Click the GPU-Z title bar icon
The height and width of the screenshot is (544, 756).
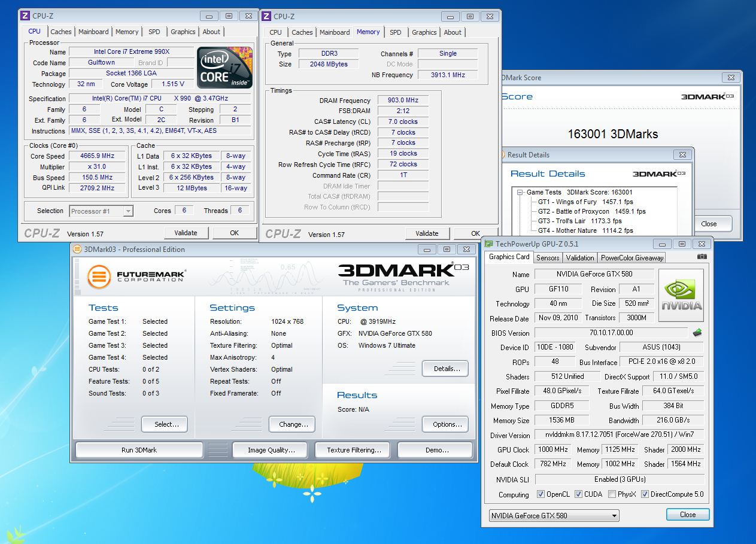[489, 244]
